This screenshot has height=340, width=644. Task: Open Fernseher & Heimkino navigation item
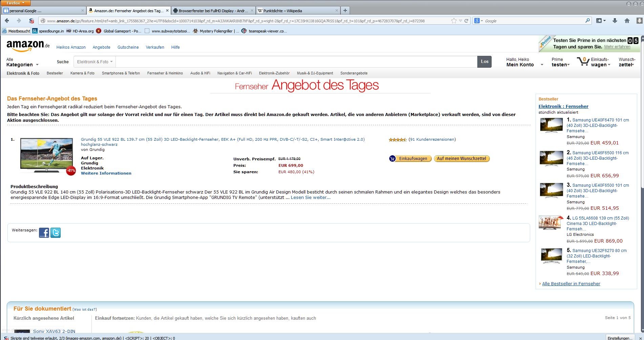point(165,73)
